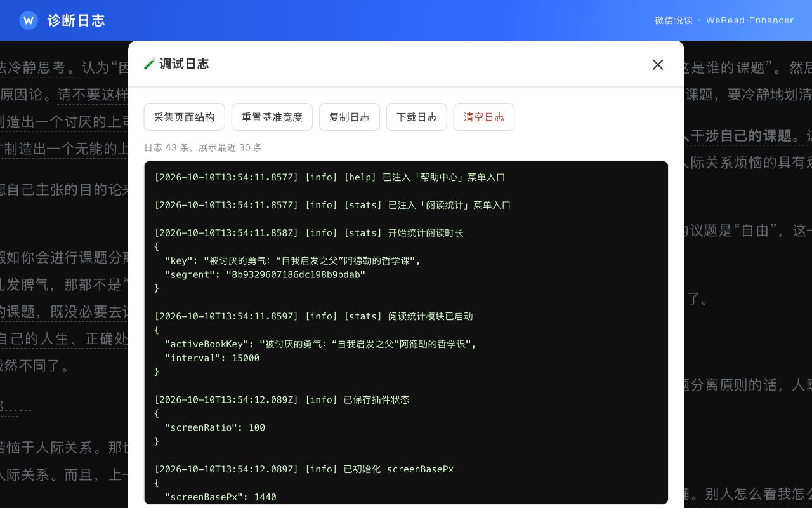
Task: Click the 重置基准宽度 button
Action: [272, 117]
